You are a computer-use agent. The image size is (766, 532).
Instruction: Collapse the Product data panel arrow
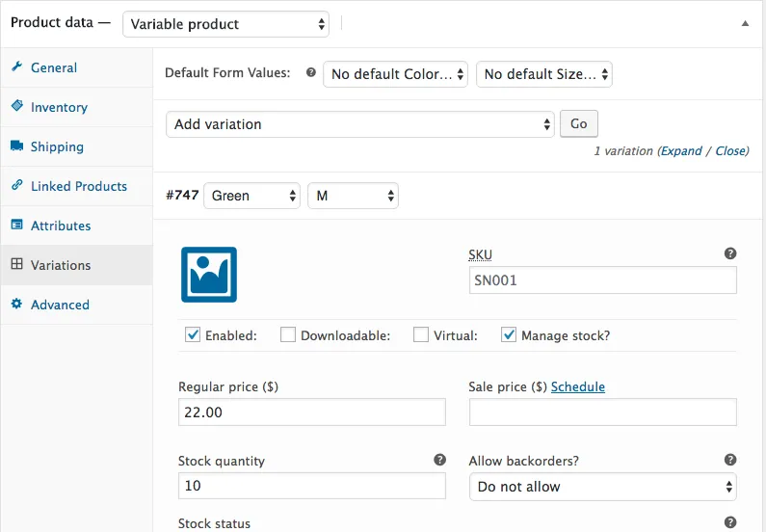[x=745, y=23]
